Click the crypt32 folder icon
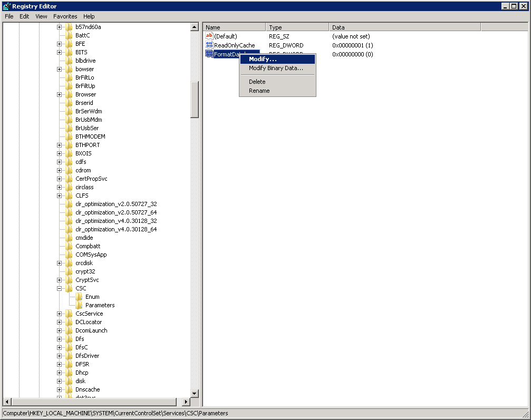The height and width of the screenshot is (420, 531). coord(69,271)
